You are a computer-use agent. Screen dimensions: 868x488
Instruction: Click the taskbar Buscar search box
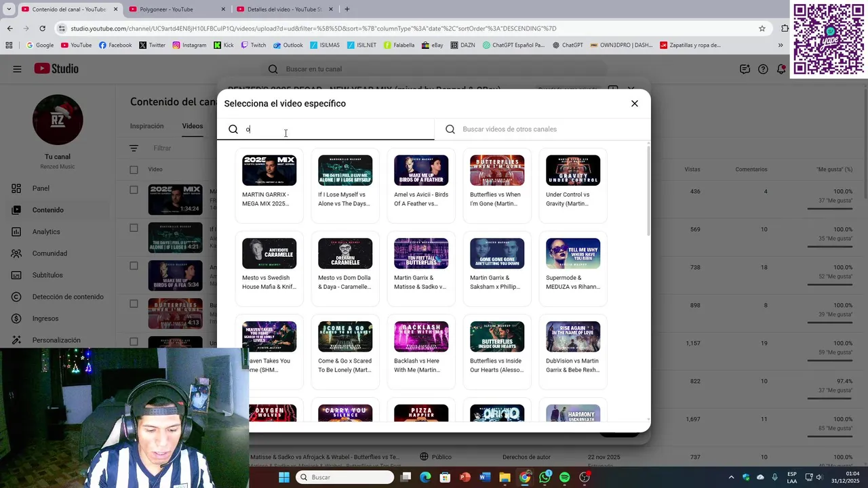(345, 477)
